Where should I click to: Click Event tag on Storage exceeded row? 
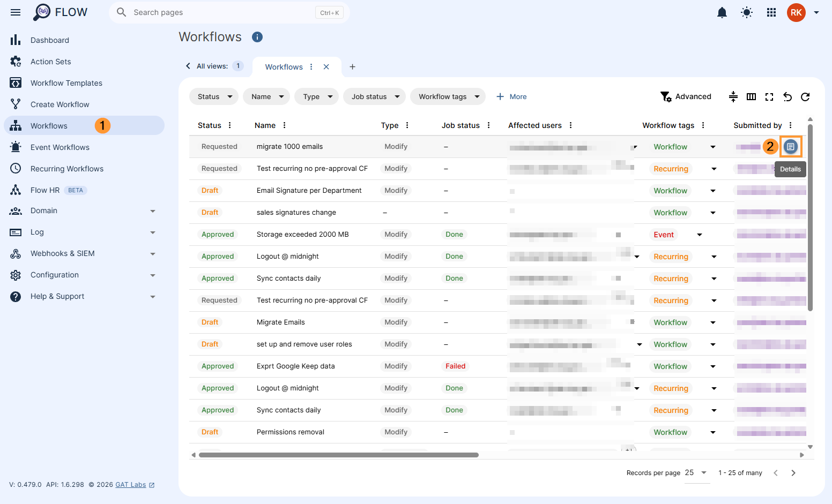point(664,235)
